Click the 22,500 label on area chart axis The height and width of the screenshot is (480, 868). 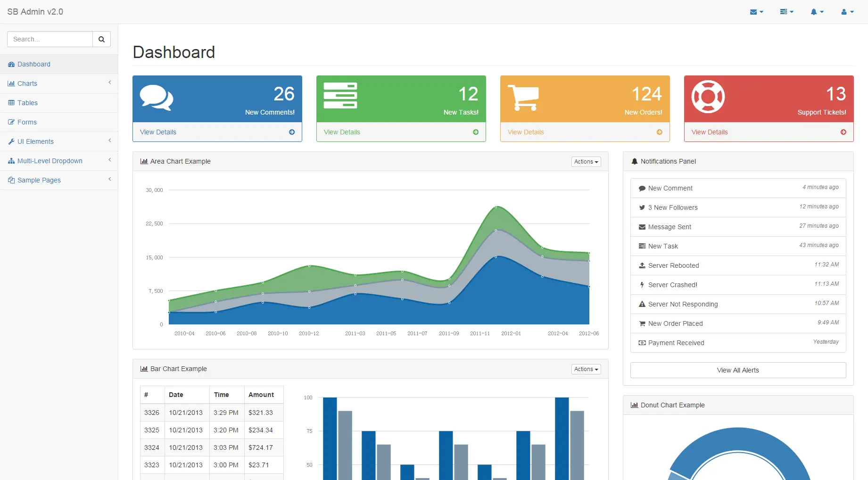tap(154, 223)
